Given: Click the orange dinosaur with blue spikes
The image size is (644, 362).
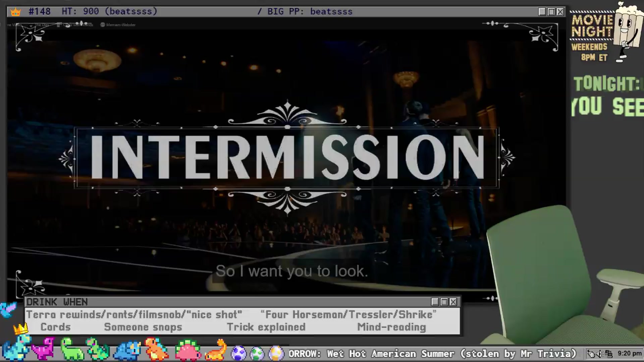Looking at the screenshot, I should click(x=156, y=349).
